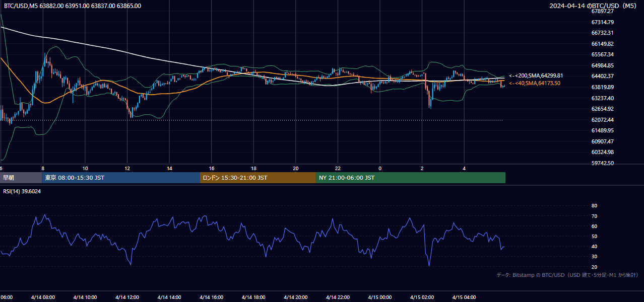This screenshot has width=644, height=302.
Task: Click price axis value 59742.50
Action: (x=602, y=163)
